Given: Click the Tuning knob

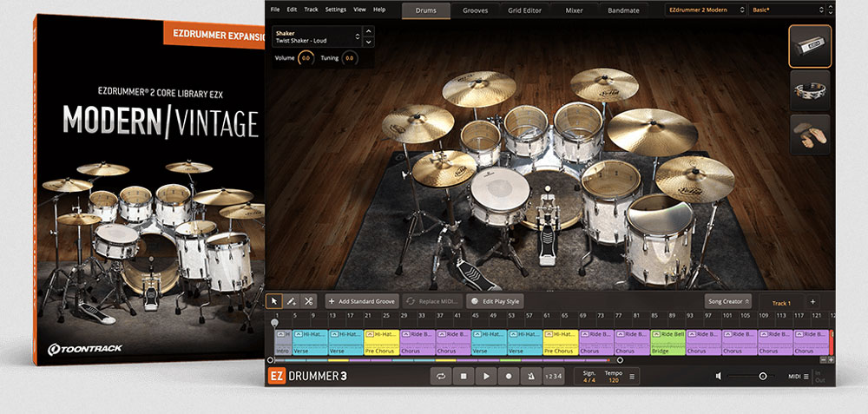Looking at the screenshot, I should [x=350, y=58].
